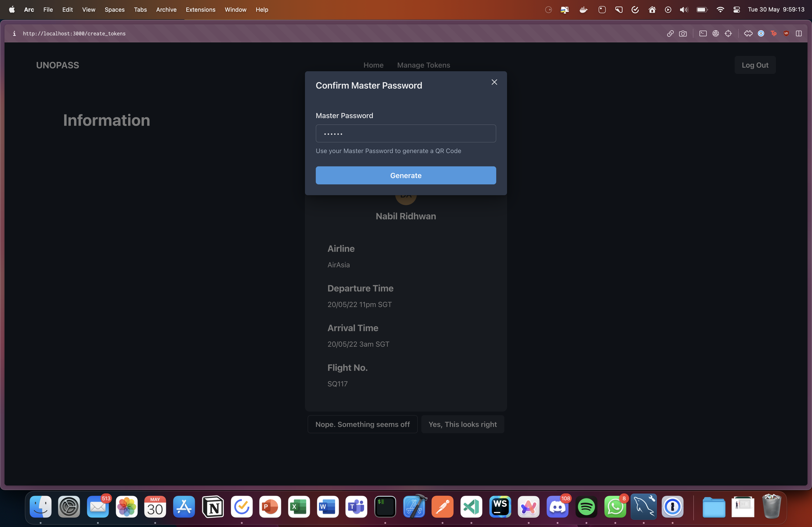Open the developer console icon
The height and width of the screenshot is (527, 812).
click(x=703, y=33)
